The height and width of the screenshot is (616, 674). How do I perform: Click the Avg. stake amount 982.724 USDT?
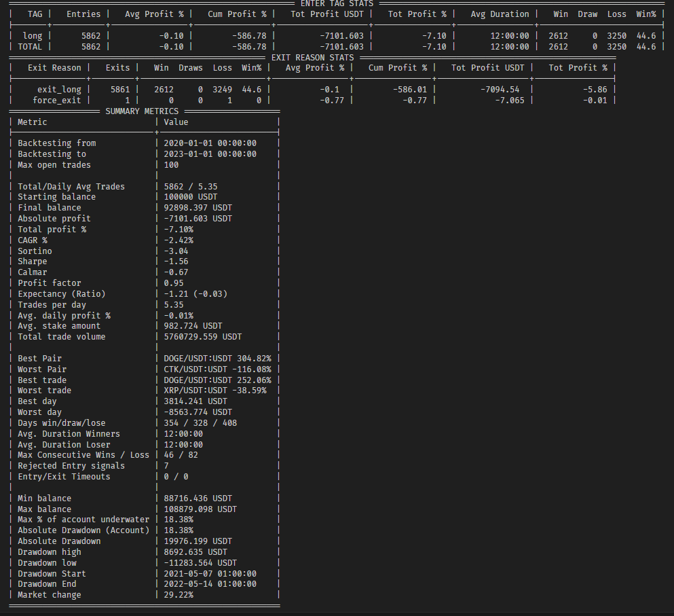(x=193, y=326)
